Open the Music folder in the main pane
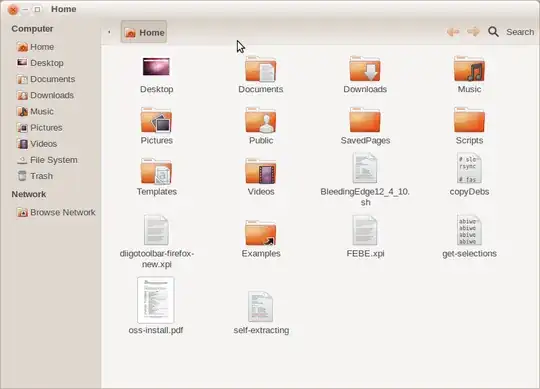The height and width of the screenshot is (389, 540). (469, 69)
